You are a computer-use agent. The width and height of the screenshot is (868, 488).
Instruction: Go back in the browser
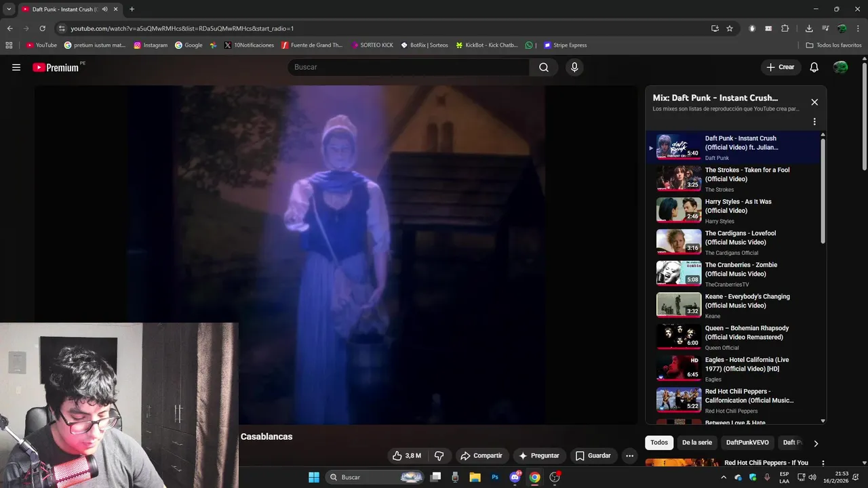pyautogui.click(x=9, y=28)
